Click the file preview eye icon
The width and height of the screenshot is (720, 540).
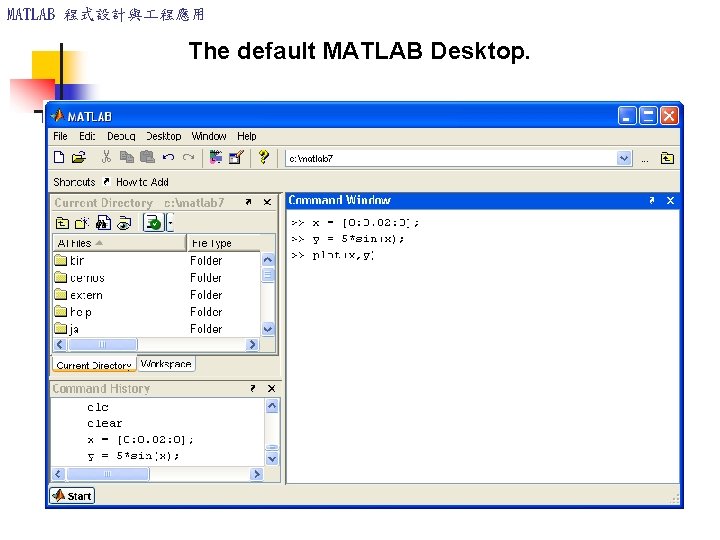click(x=124, y=224)
